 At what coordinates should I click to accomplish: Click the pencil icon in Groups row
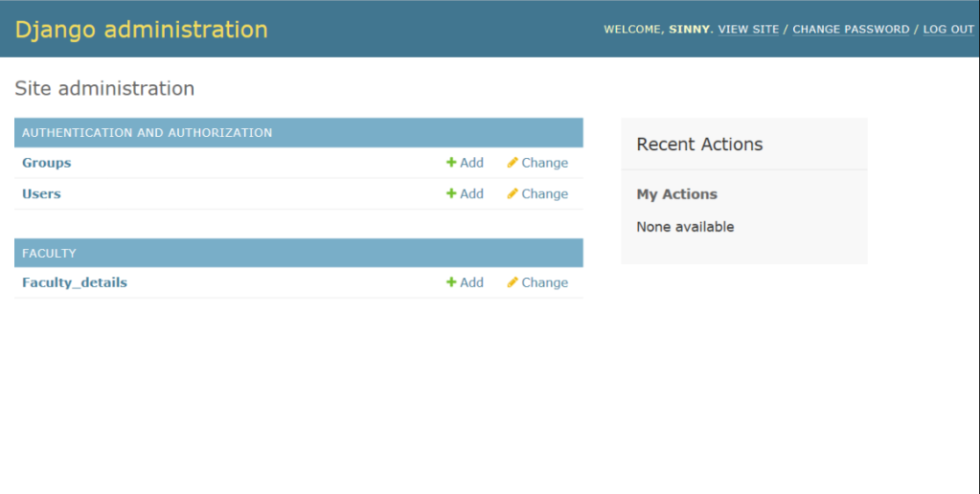coord(513,163)
